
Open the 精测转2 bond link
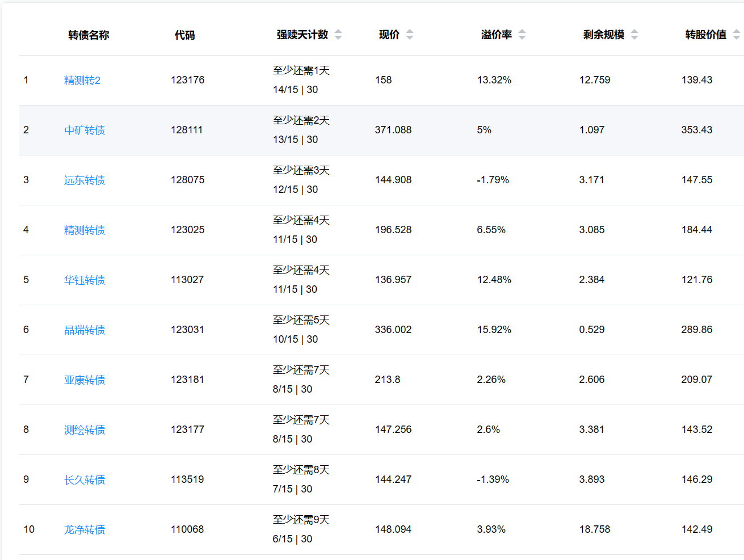(82, 81)
